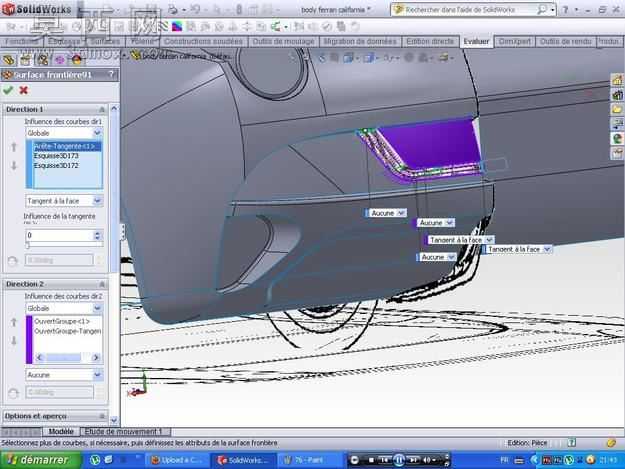
Task: Open rightmost 'Tangent à la face' callout dropdown
Action: [547, 249]
